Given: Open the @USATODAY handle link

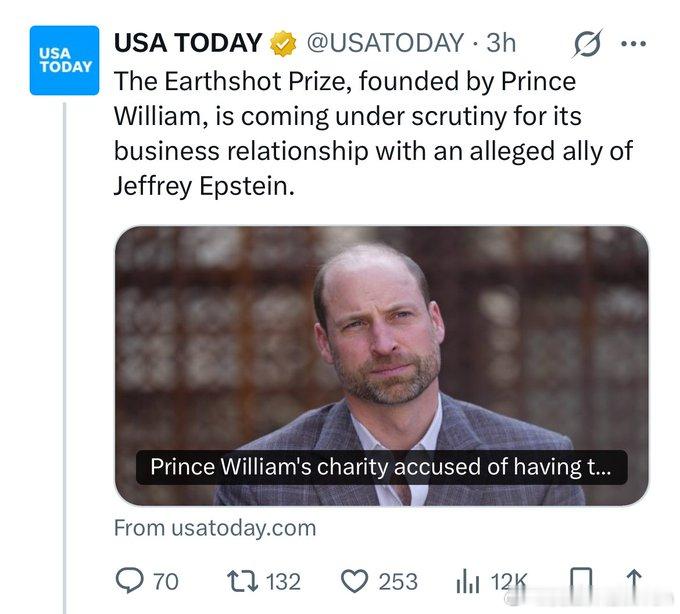Looking at the screenshot, I should [x=384, y=43].
